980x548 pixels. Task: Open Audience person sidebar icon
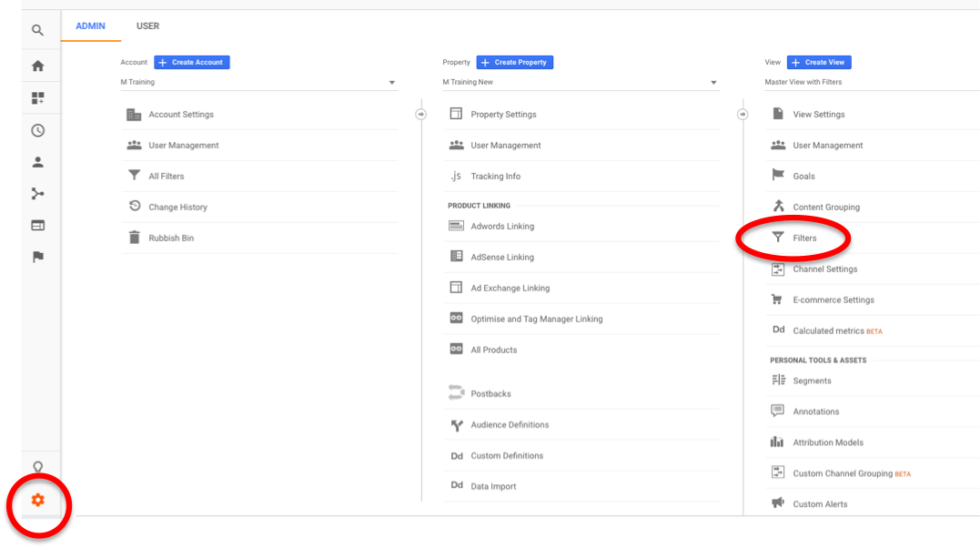click(x=37, y=162)
